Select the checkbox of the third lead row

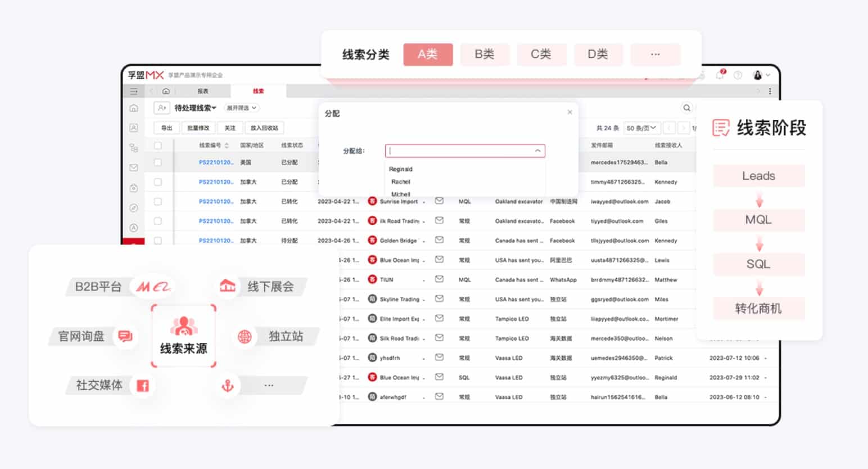[158, 201]
